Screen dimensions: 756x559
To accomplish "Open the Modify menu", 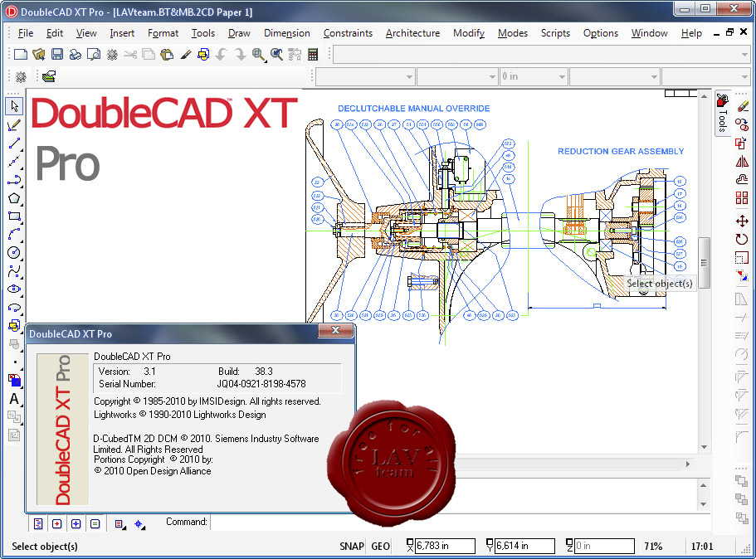I will 469,33.
